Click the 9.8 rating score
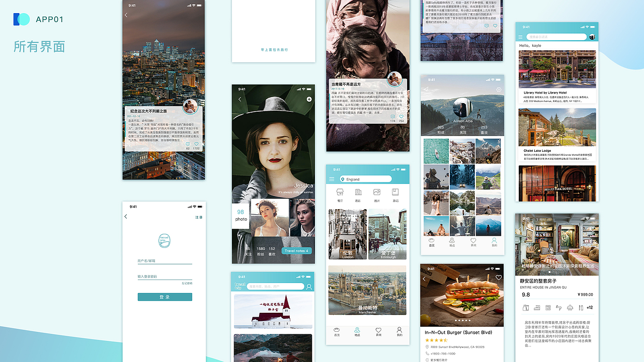The height and width of the screenshot is (362, 644). tap(526, 295)
